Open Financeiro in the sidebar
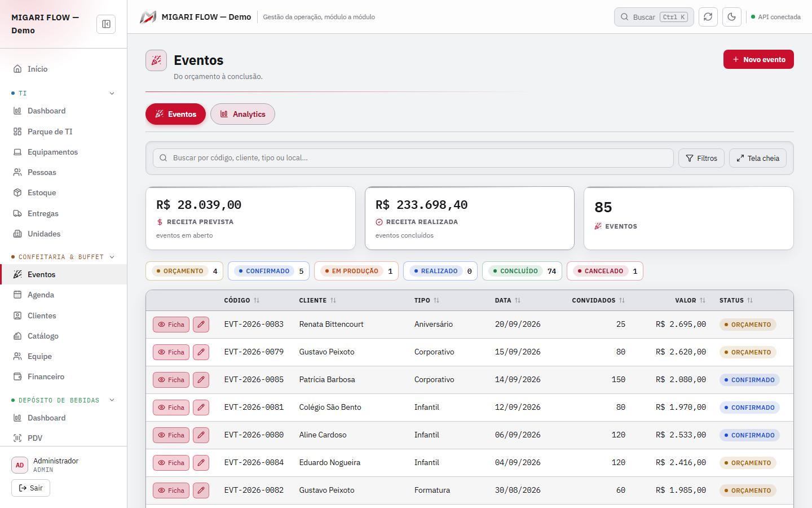 tap(63, 376)
